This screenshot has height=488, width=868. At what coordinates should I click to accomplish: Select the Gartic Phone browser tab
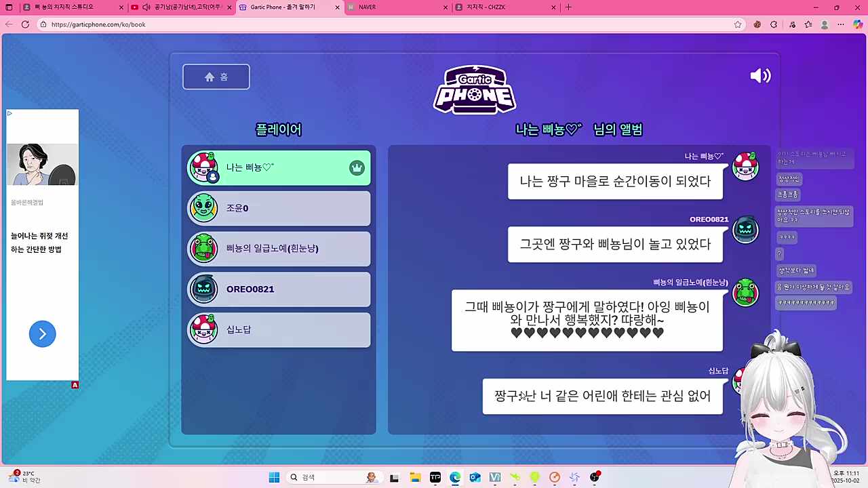point(289,7)
